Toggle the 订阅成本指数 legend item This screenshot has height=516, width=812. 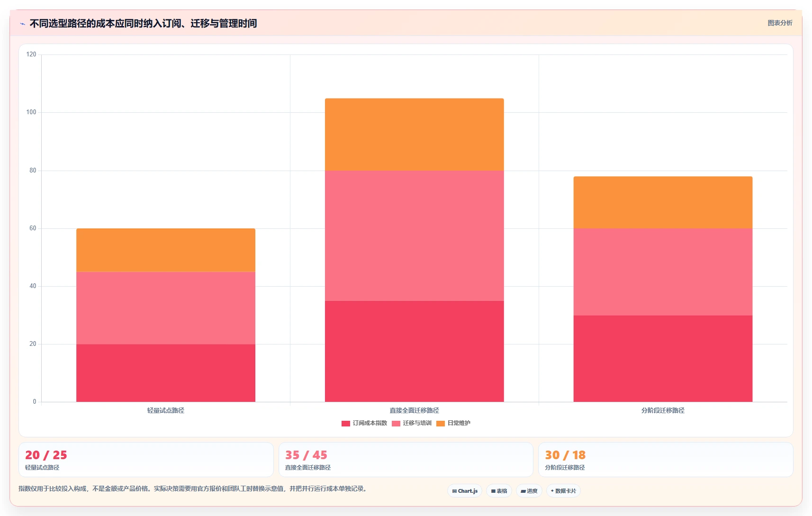(364, 423)
